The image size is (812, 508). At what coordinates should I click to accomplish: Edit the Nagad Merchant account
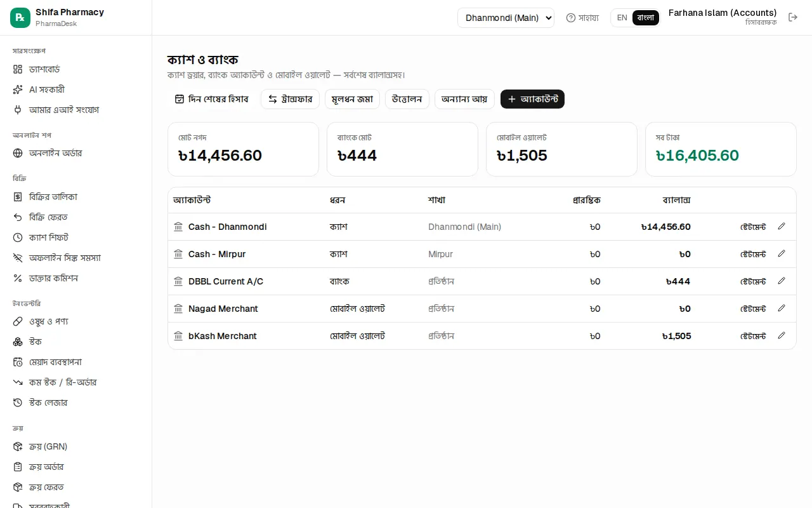pyautogui.click(x=782, y=308)
